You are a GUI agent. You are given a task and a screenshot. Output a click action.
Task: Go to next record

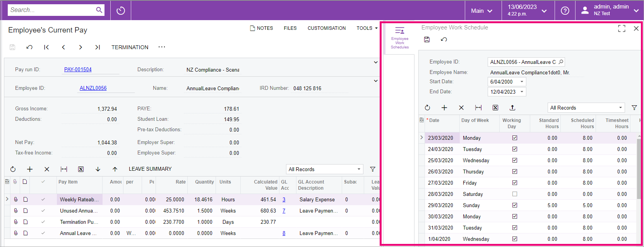coord(80,47)
